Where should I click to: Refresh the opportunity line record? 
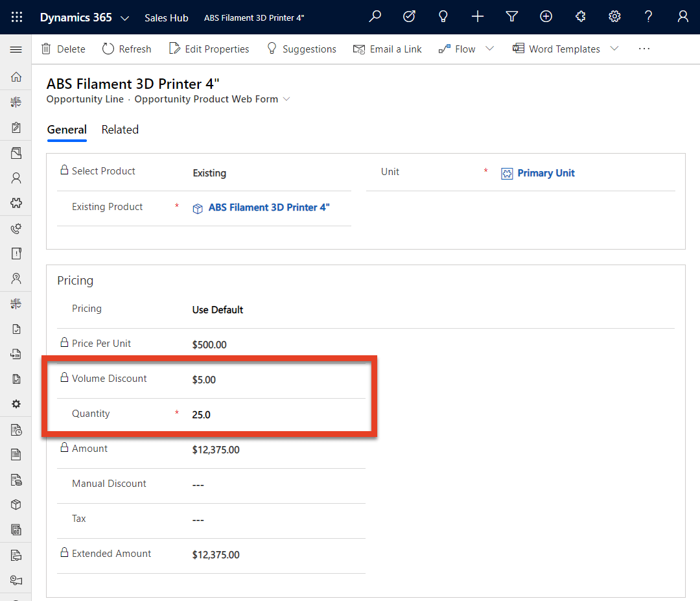click(126, 49)
